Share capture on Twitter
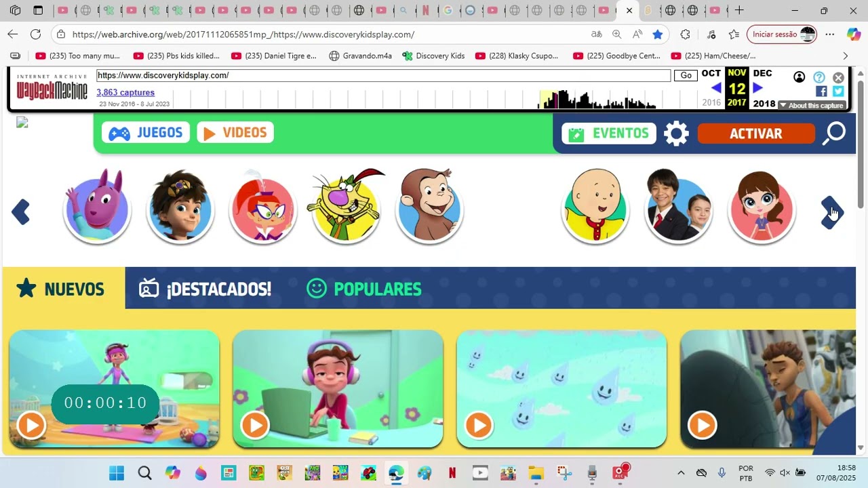This screenshot has width=868, height=488. pos(838,91)
